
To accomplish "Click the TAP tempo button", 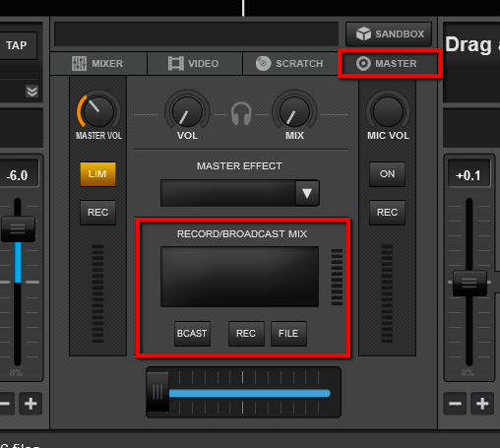I will [x=17, y=45].
